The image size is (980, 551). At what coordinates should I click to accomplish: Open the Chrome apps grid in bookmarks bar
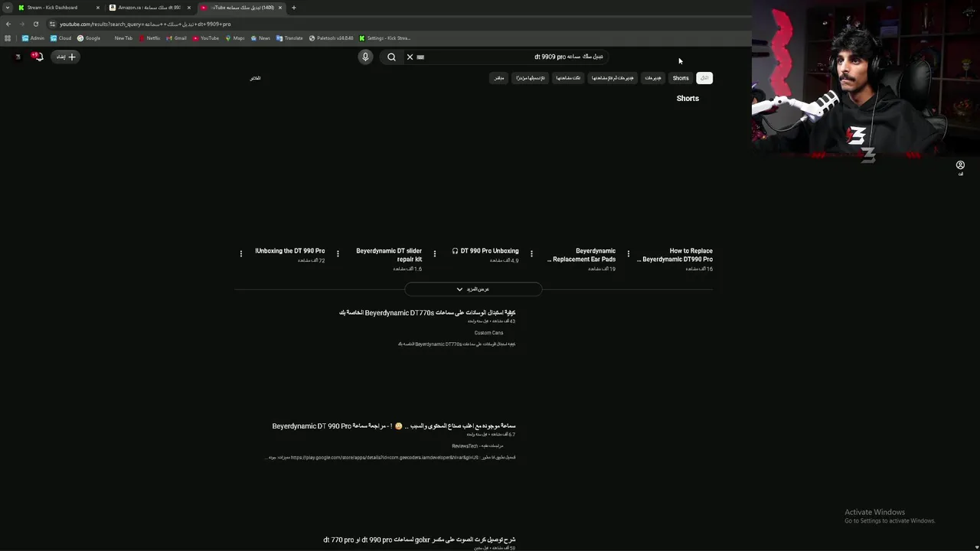click(8, 38)
